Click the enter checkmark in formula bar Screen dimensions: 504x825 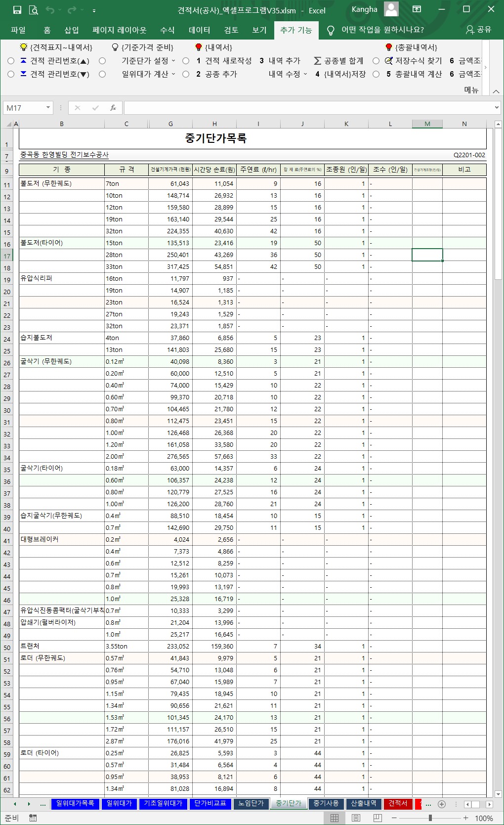(x=95, y=108)
